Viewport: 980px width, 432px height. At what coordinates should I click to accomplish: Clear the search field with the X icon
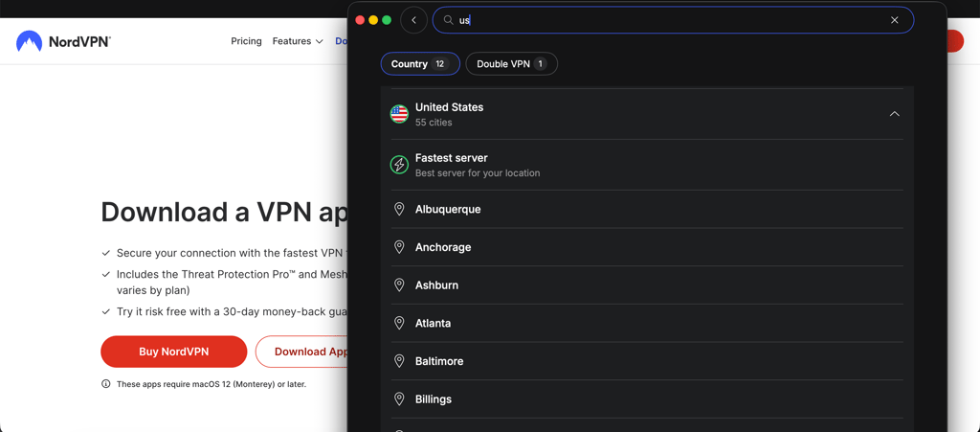click(895, 20)
